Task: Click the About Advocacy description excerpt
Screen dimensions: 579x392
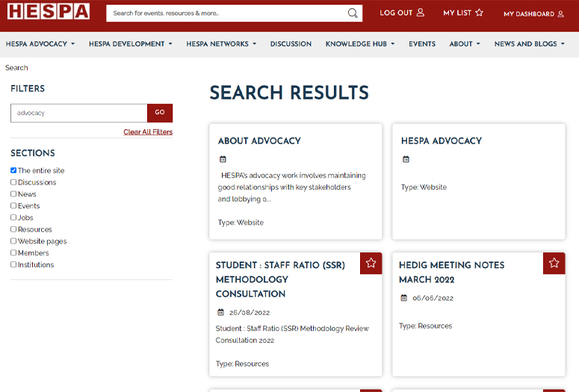Action: [291, 187]
